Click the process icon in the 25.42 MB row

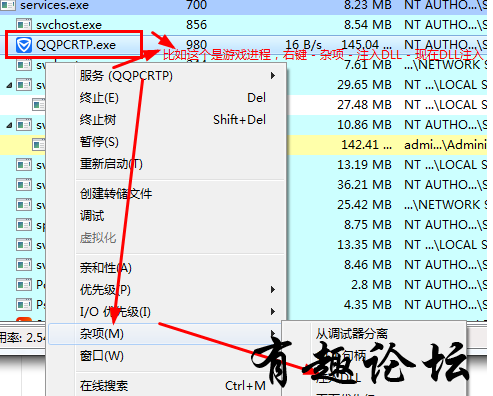coord(24,205)
